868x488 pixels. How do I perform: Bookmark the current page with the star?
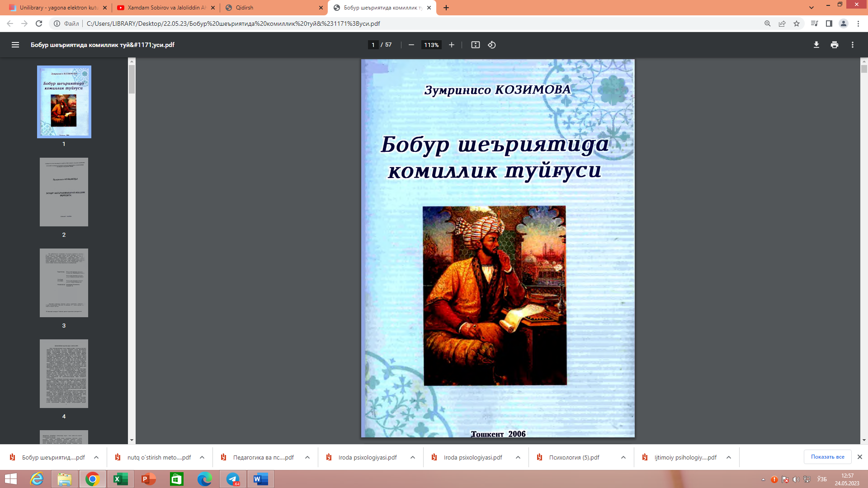[797, 23]
